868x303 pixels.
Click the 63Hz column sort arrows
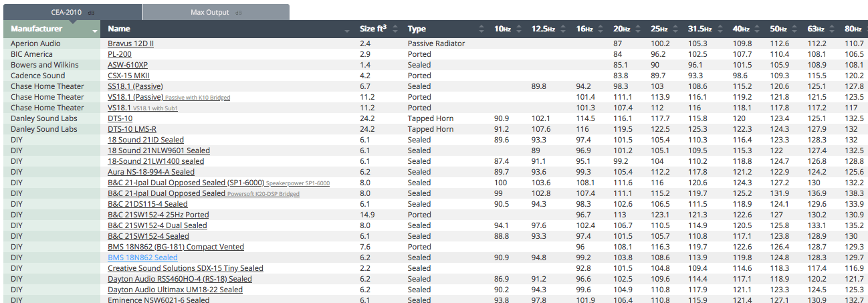point(832,29)
